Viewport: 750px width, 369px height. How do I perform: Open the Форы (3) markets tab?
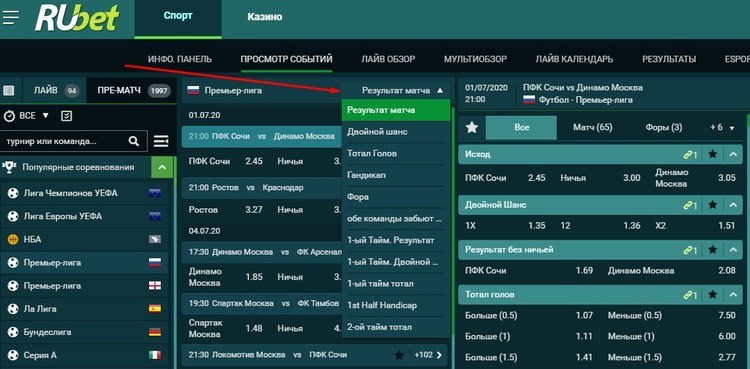point(664,128)
